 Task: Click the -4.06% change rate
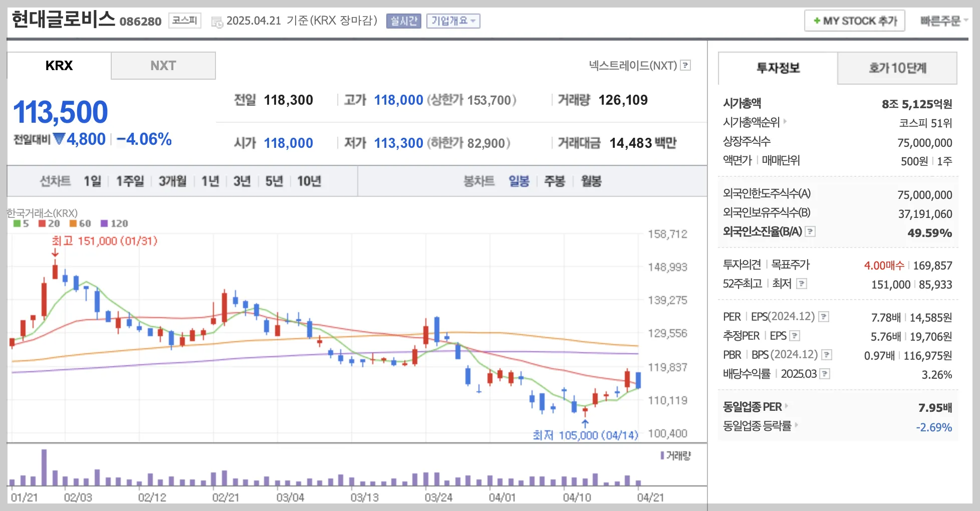[x=144, y=139]
